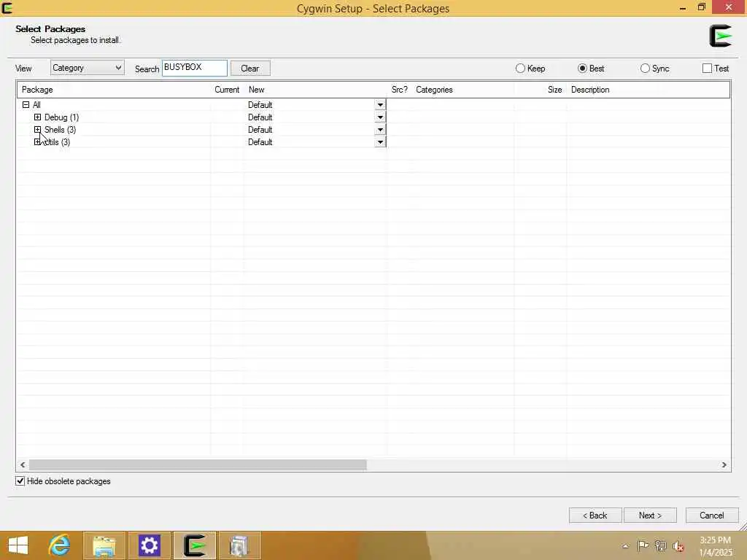
Task: Click the Clear search button
Action: click(250, 68)
